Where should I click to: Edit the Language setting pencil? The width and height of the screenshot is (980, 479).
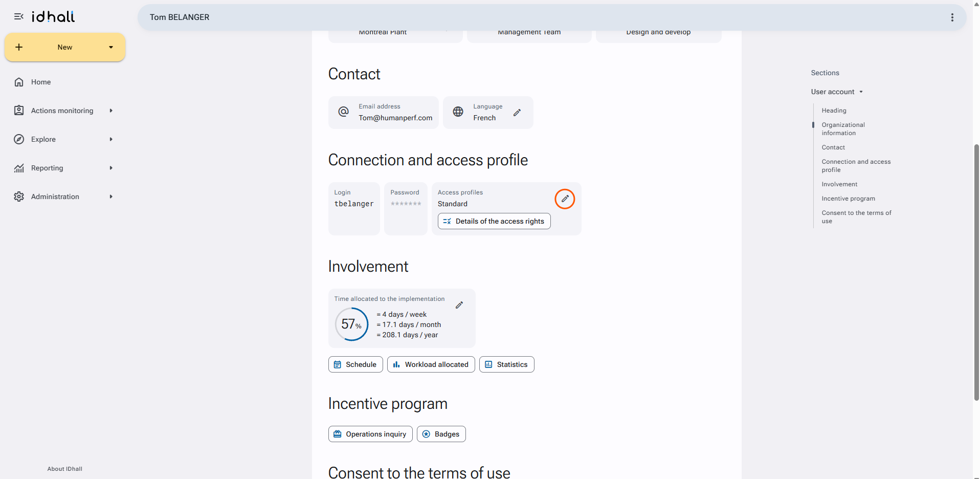pos(517,113)
